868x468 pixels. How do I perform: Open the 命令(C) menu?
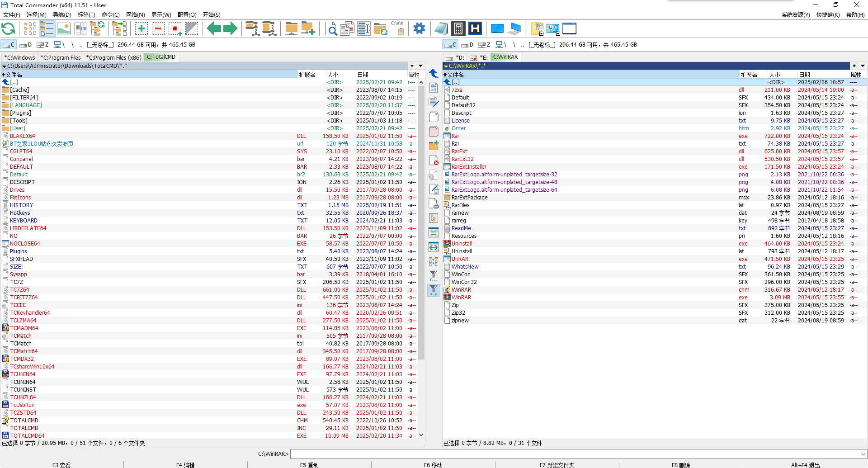[110, 15]
